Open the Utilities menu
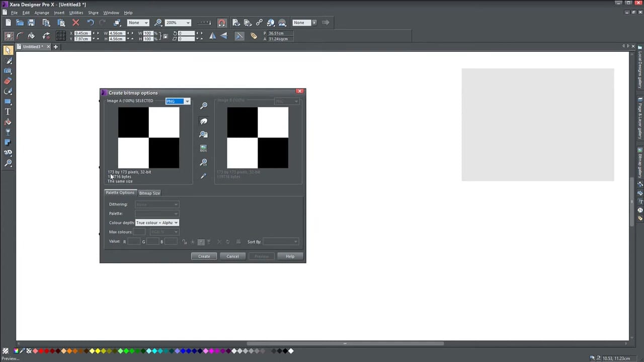Viewport: 644px width, 362px height. [x=75, y=13]
